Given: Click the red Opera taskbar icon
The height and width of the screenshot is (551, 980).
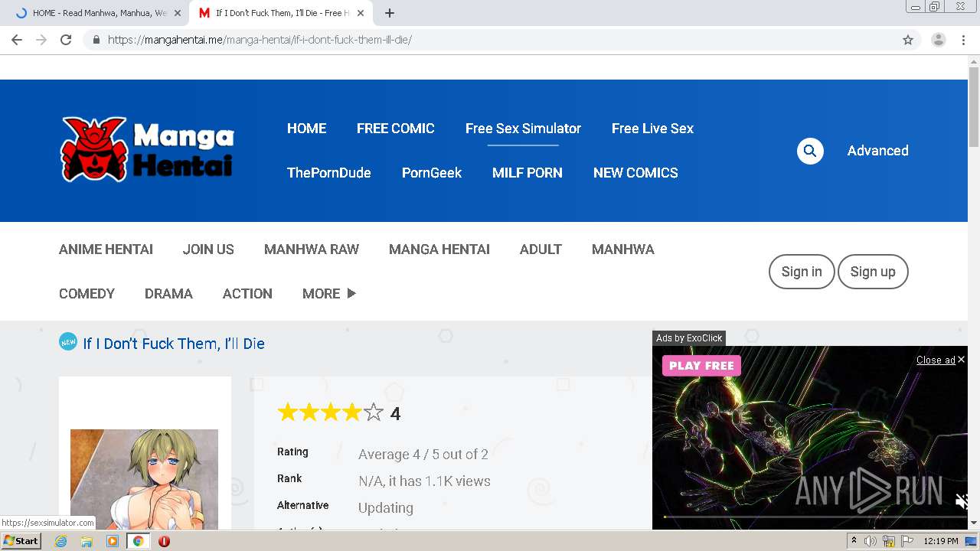Looking at the screenshot, I should (164, 541).
